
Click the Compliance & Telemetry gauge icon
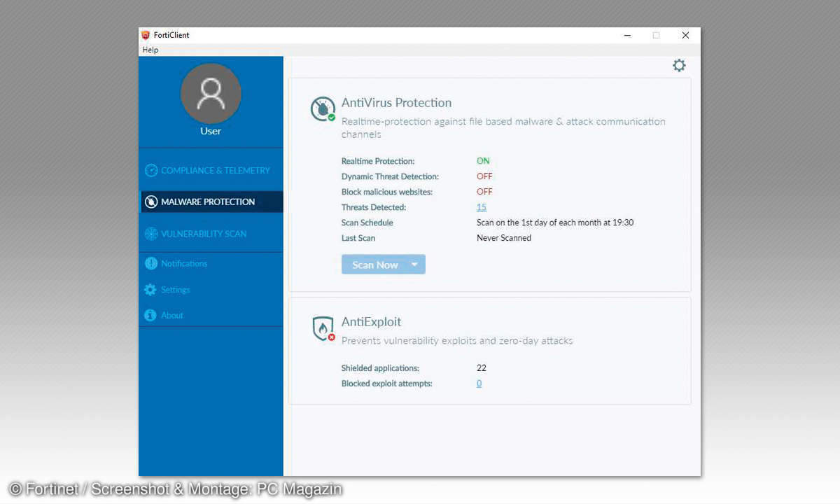pyautogui.click(x=151, y=170)
